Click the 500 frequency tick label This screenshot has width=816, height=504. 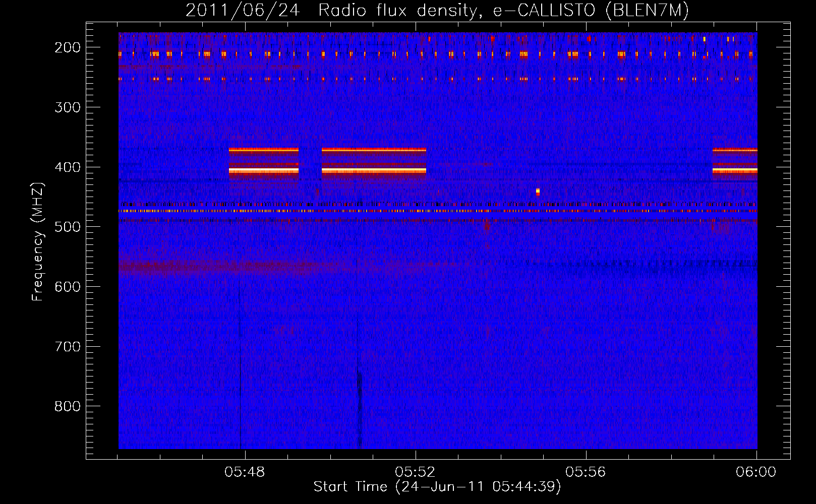pos(68,227)
